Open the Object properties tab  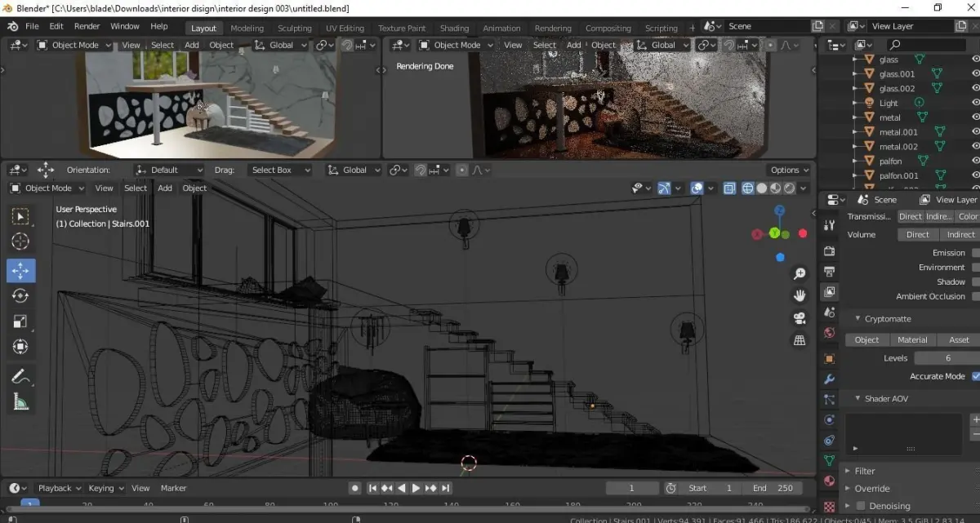pyautogui.click(x=830, y=359)
